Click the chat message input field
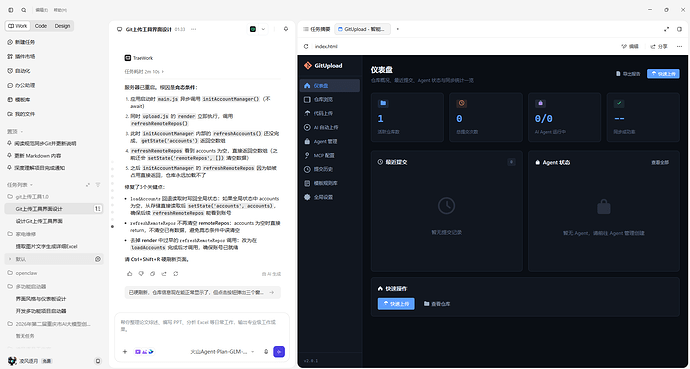Image resolution: width=690 pixels, height=369 pixels. (202, 325)
